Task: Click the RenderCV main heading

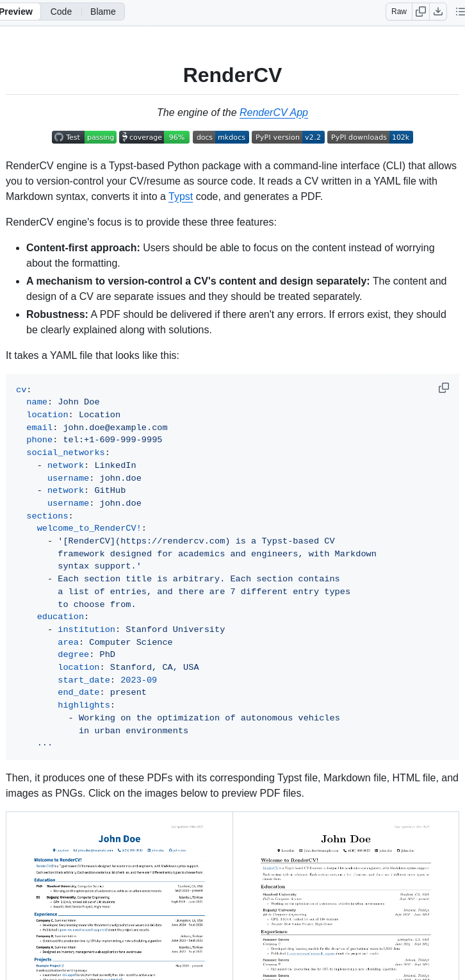Action: [232, 75]
